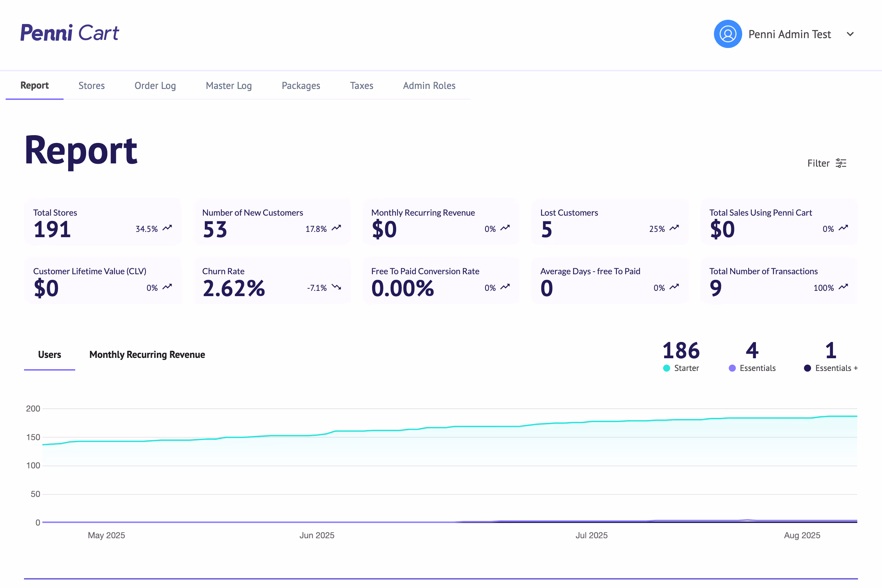Click the 0.00% conversion rate value

click(x=403, y=288)
